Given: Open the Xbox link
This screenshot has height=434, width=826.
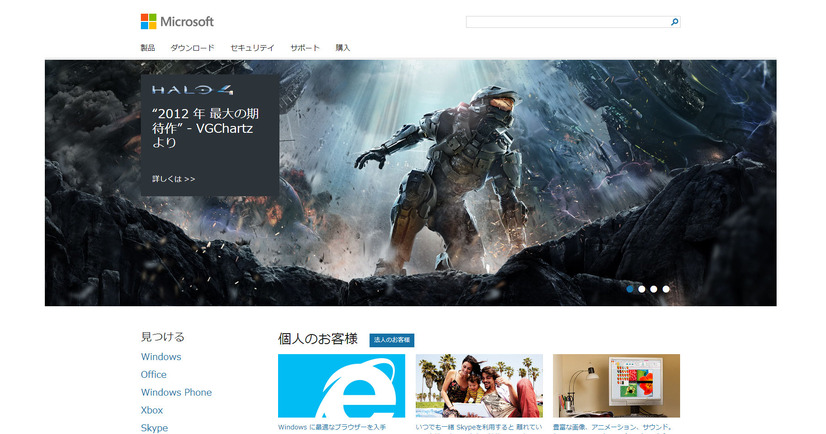Looking at the screenshot, I should pyautogui.click(x=152, y=410).
